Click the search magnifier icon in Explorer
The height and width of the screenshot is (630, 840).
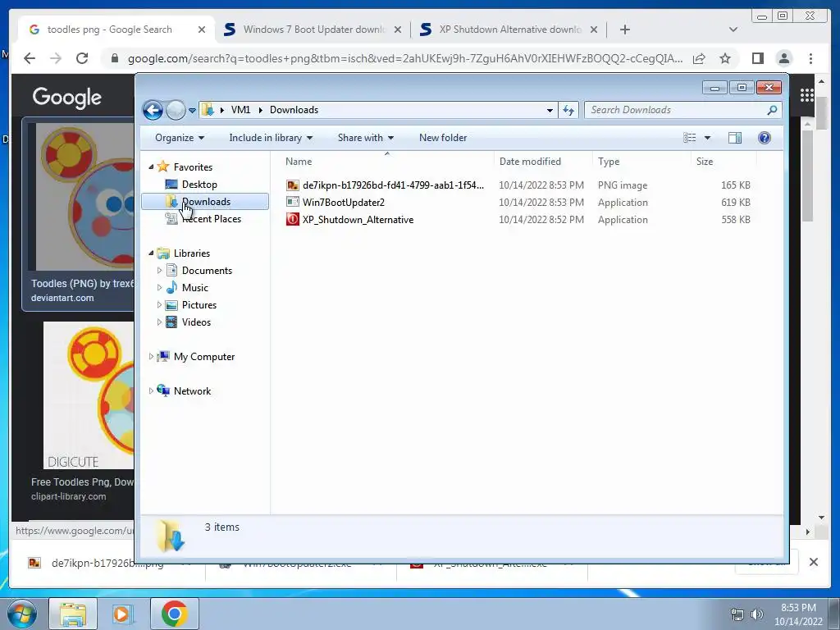(772, 110)
